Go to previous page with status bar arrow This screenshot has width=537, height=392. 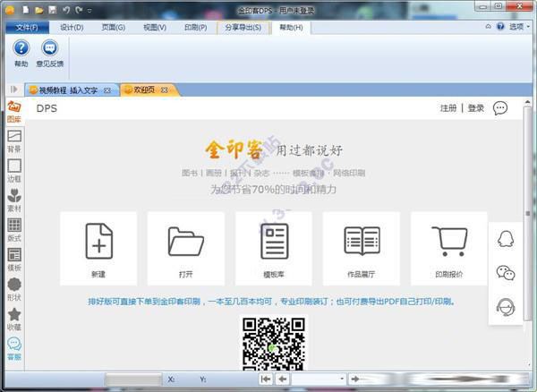pos(283,379)
